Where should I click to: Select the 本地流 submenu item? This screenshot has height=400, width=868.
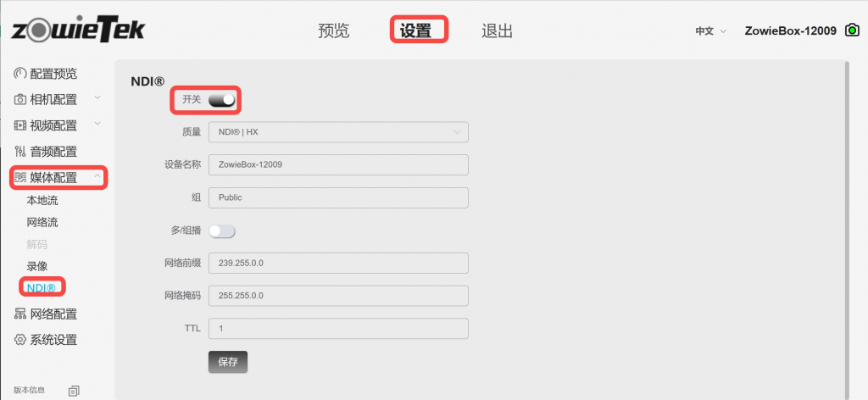pos(42,200)
